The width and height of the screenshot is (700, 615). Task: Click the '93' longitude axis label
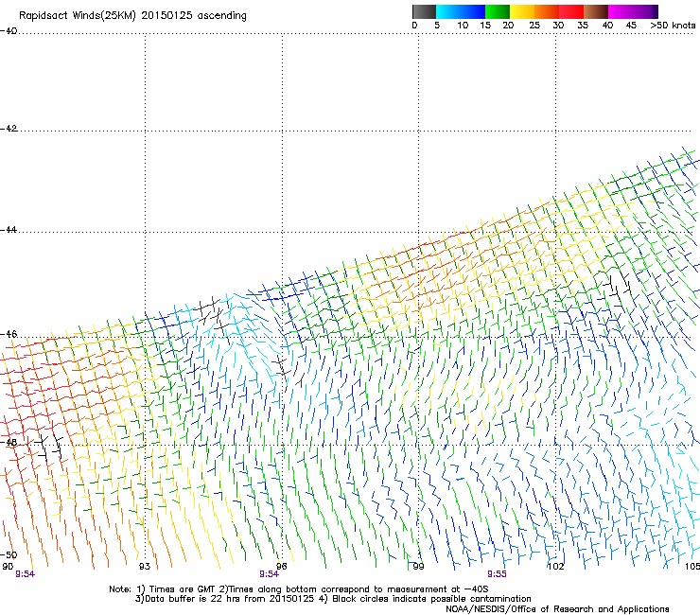click(x=145, y=567)
